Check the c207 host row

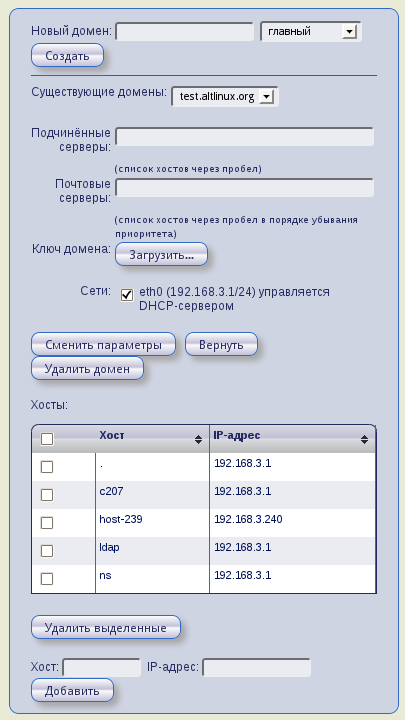(x=47, y=495)
